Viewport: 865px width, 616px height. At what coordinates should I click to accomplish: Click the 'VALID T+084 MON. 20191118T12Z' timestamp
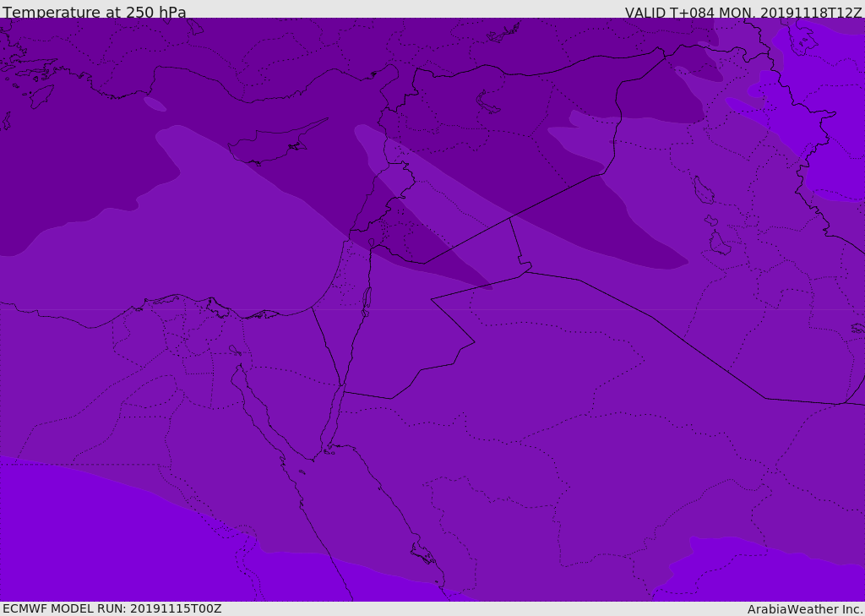pos(743,13)
